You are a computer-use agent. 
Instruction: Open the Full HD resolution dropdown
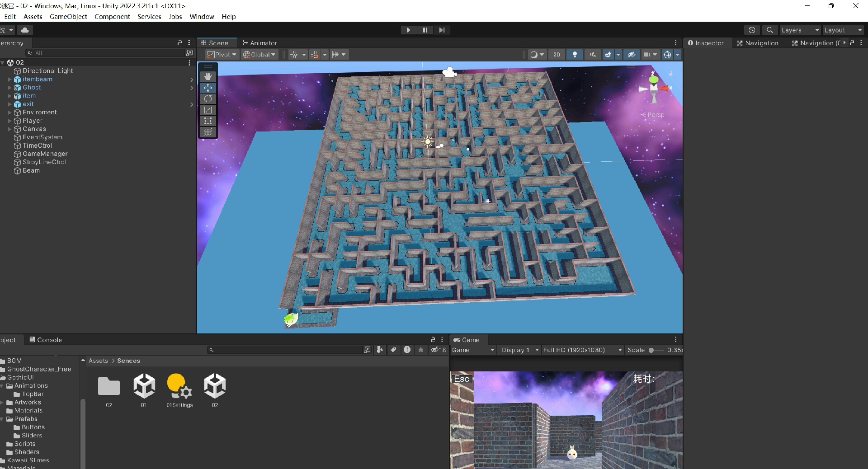tap(582, 350)
